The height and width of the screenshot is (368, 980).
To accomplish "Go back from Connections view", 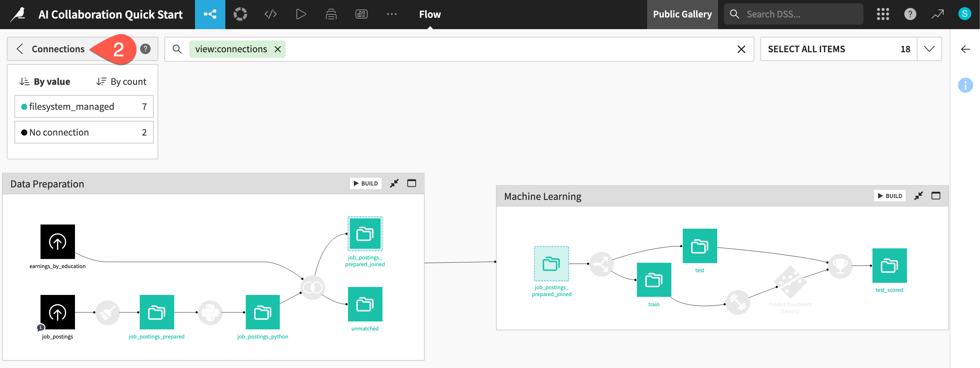I will (x=20, y=49).
